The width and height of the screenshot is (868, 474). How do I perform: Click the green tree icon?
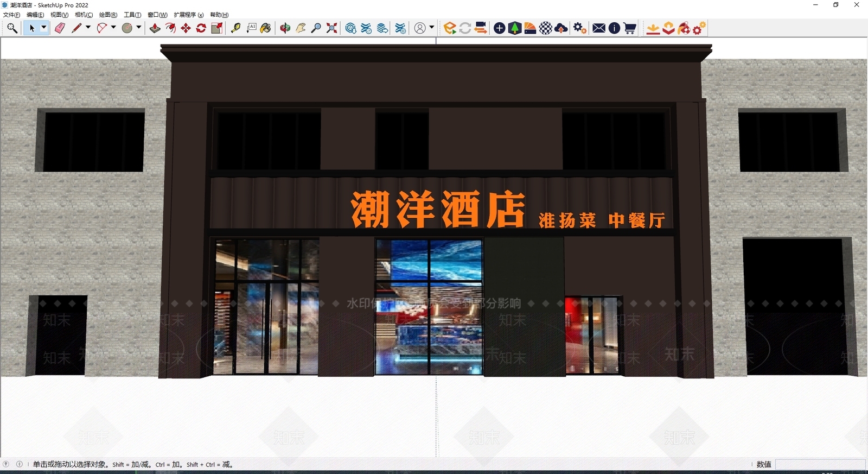click(515, 28)
